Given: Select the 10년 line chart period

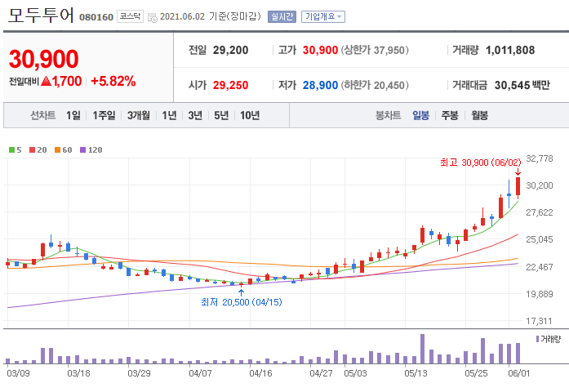Looking at the screenshot, I should coord(250,115).
